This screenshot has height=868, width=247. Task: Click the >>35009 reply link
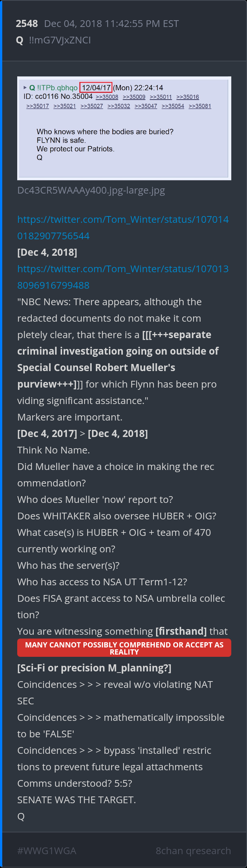click(134, 97)
